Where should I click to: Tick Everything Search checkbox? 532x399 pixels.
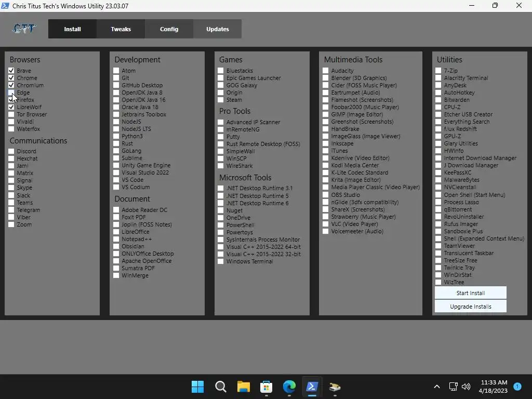click(438, 122)
